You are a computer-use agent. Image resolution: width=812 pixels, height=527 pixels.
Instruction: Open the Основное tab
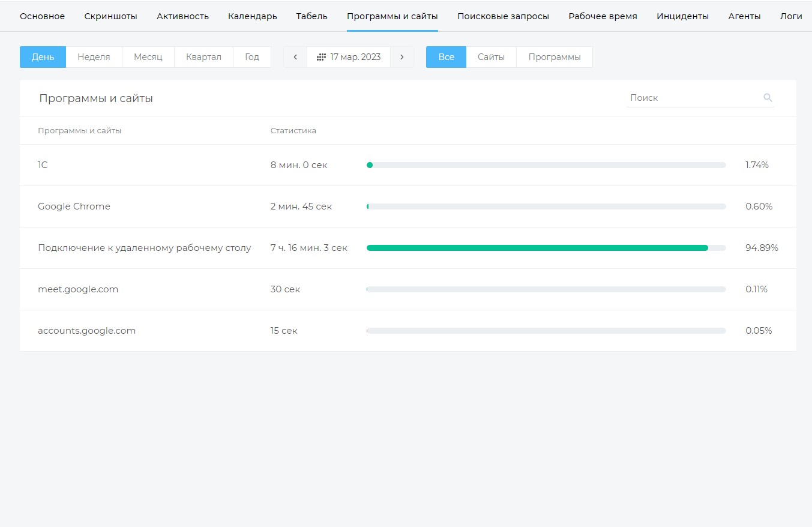tap(42, 16)
